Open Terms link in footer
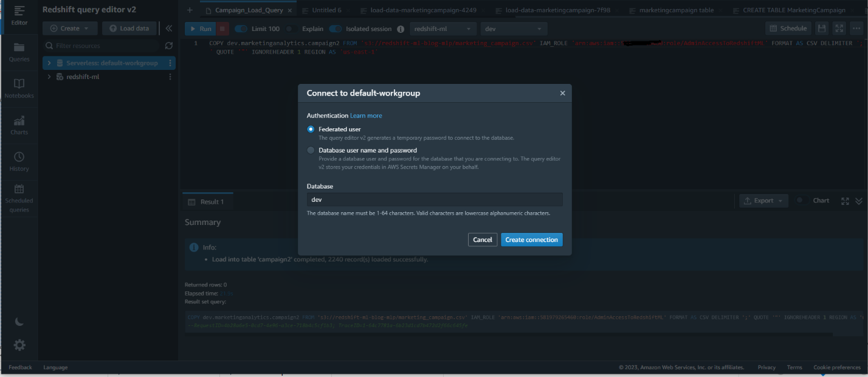Viewport: 868px width, 377px height. 794,367
